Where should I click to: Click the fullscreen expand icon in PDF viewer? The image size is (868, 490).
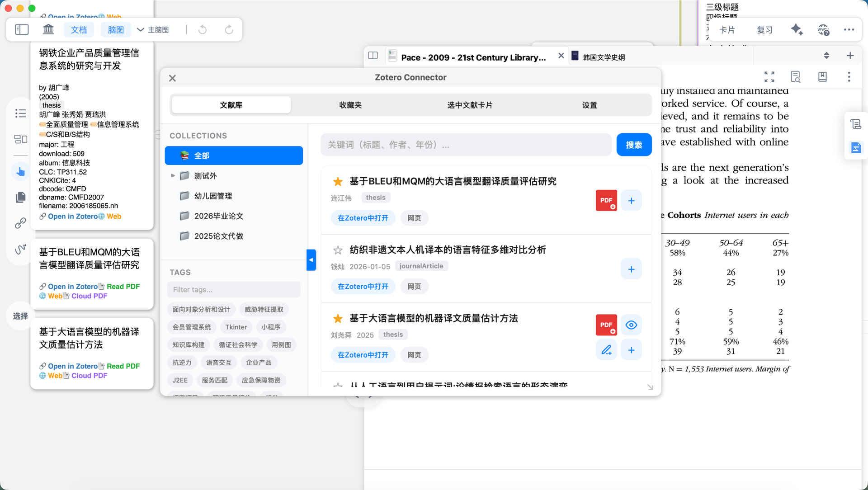click(769, 77)
